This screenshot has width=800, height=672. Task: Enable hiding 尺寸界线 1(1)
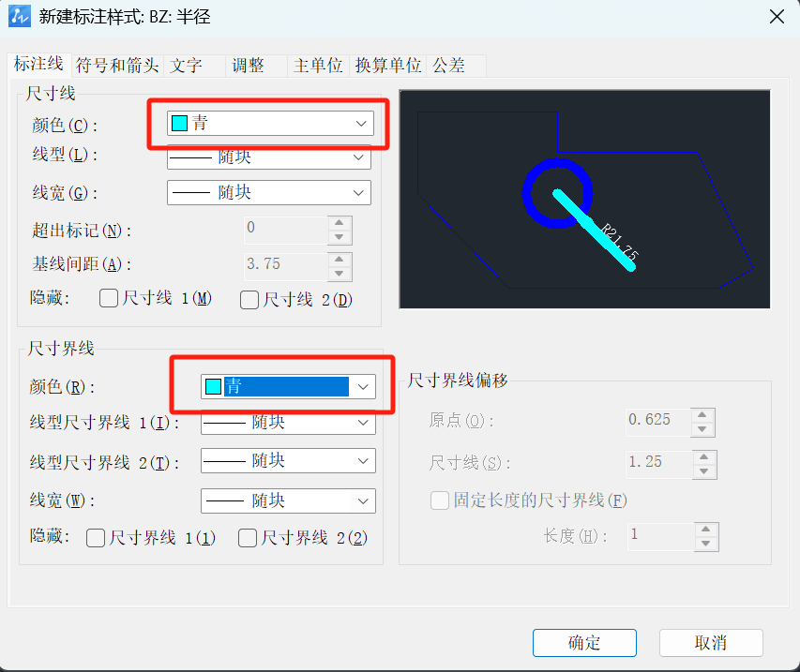coord(96,538)
